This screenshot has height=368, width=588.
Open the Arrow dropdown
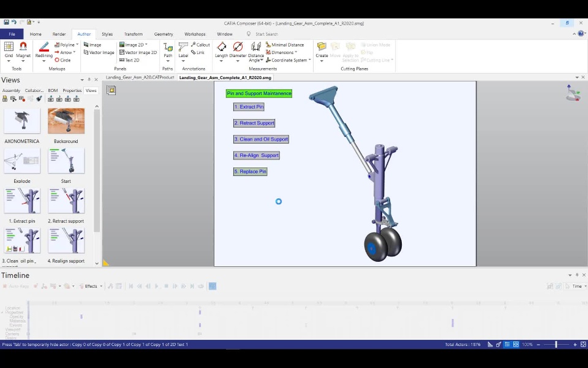tap(74, 53)
